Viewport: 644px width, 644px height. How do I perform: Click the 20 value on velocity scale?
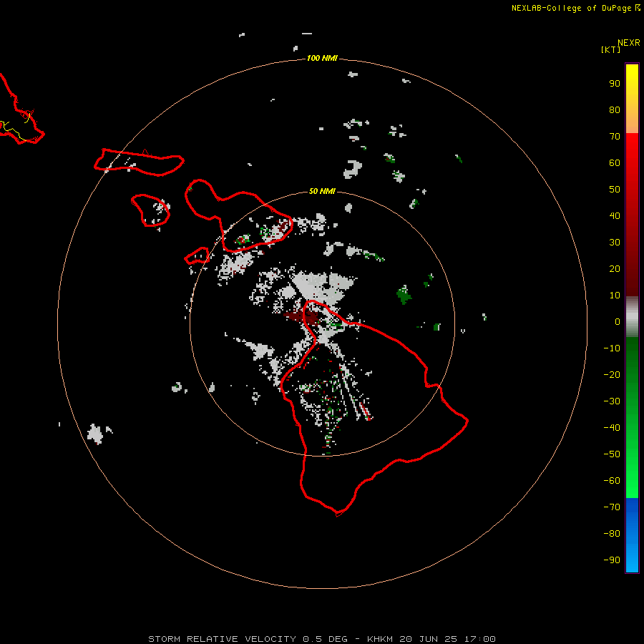click(615, 269)
